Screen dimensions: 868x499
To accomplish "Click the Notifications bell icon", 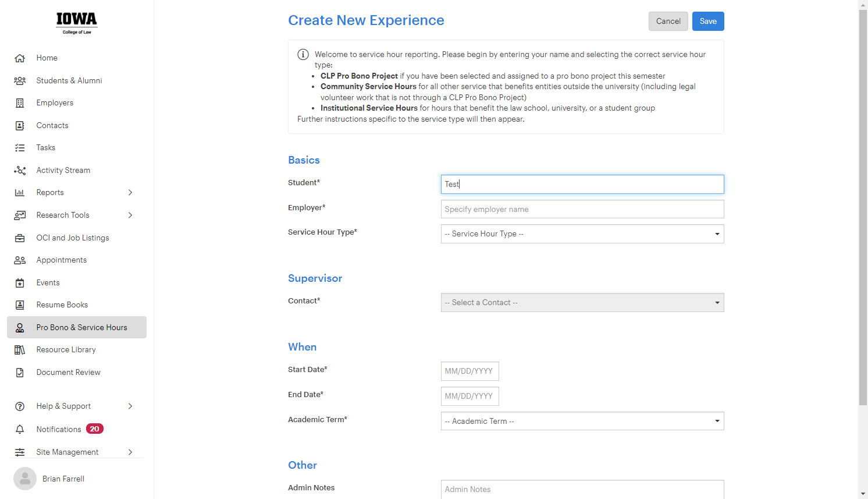I will pos(20,430).
